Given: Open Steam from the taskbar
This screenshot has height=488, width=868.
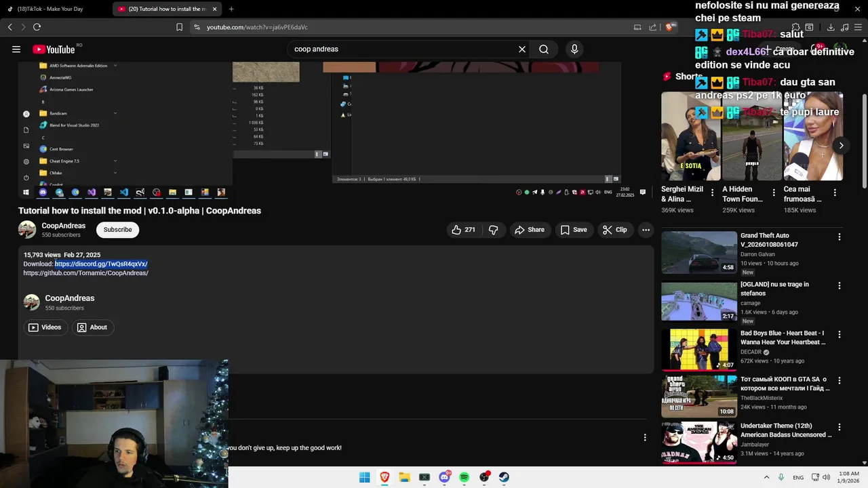Looking at the screenshot, I should pyautogui.click(x=504, y=477).
